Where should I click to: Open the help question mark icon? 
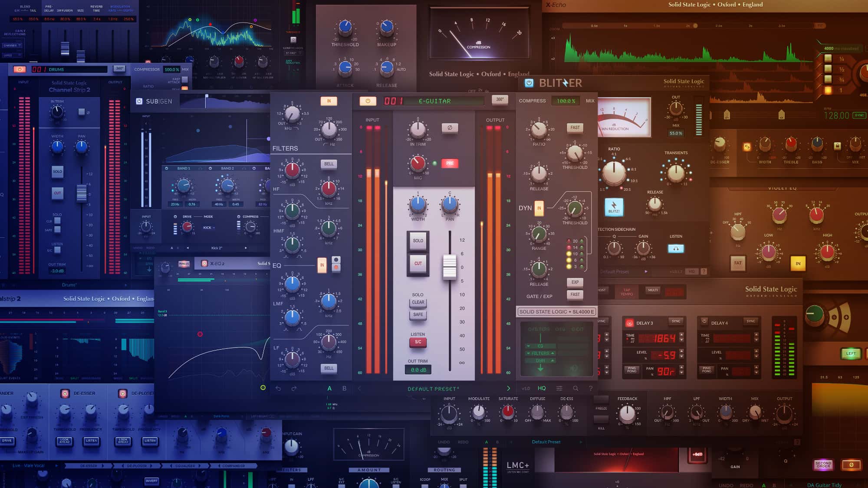click(x=590, y=388)
